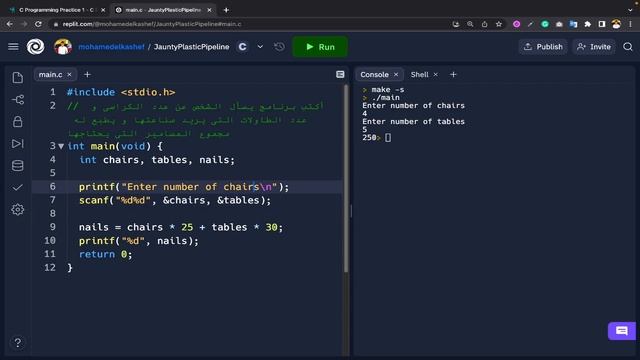Image resolution: width=640 pixels, height=360 pixels.
Task: Publish the repl
Action: tap(543, 47)
